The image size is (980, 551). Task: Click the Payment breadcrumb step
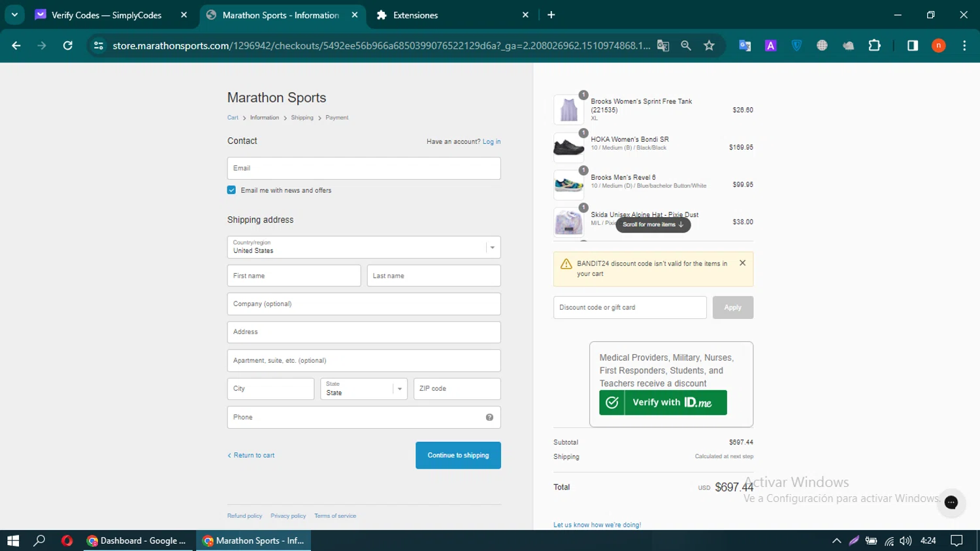337,118
